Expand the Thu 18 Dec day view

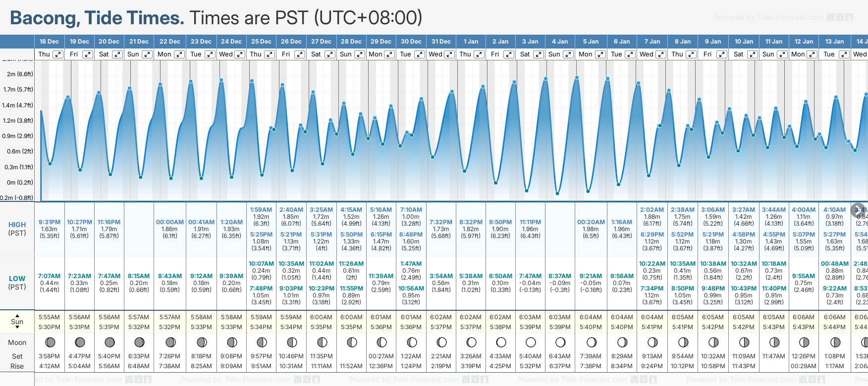[58, 54]
